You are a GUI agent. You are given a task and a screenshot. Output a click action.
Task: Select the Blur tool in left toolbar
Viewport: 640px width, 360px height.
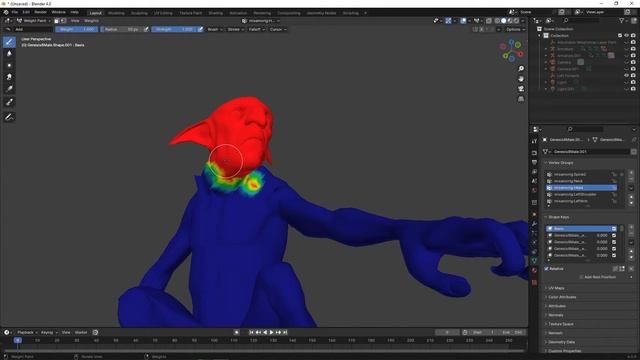pyautogui.click(x=9, y=53)
